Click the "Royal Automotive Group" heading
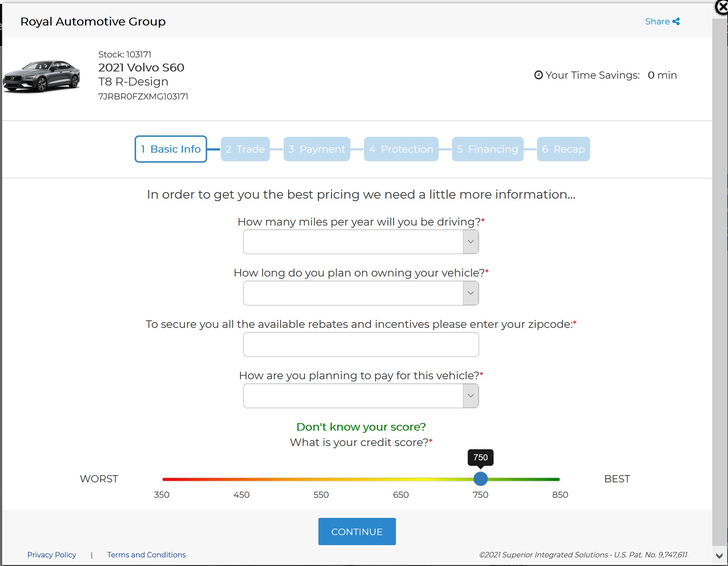This screenshot has height=566, width=728. (93, 22)
